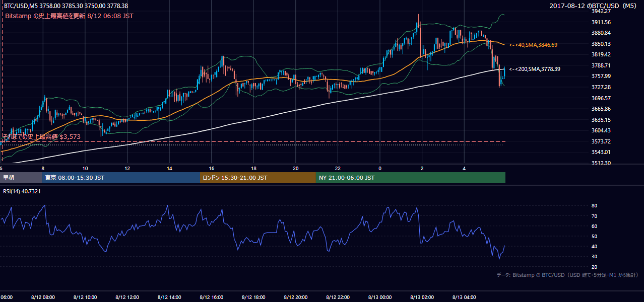
Task: Click the NY 21:00-06:00 JST session bar
Action: [411, 178]
